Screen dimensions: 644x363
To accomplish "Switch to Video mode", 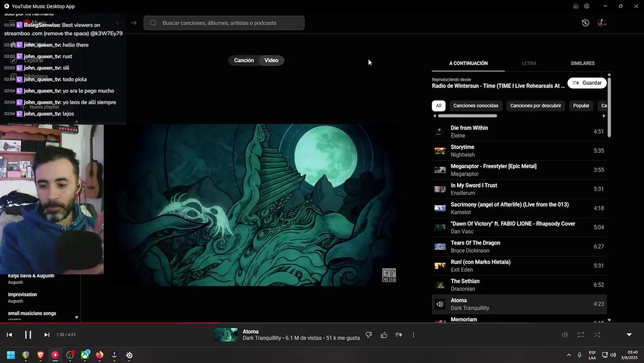I will click(x=271, y=60).
